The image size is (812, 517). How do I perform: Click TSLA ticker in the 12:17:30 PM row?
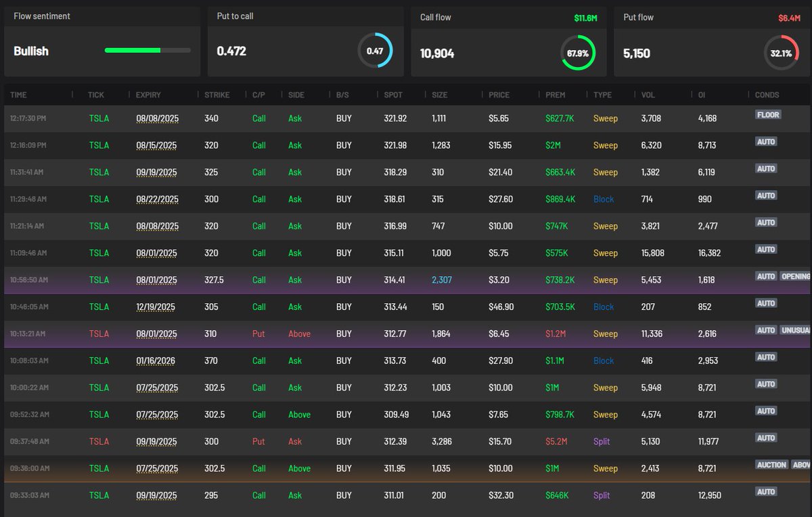pyautogui.click(x=99, y=118)
